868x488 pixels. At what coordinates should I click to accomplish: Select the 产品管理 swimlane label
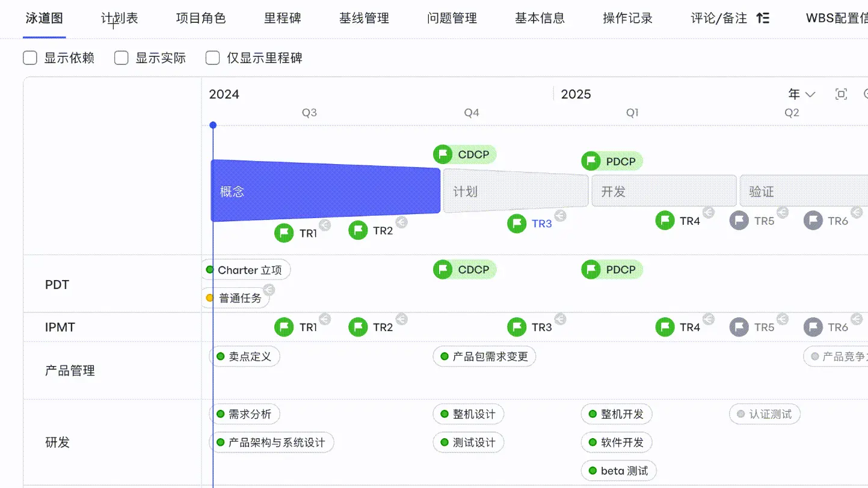pyautogui.click(x=70, y=371)
